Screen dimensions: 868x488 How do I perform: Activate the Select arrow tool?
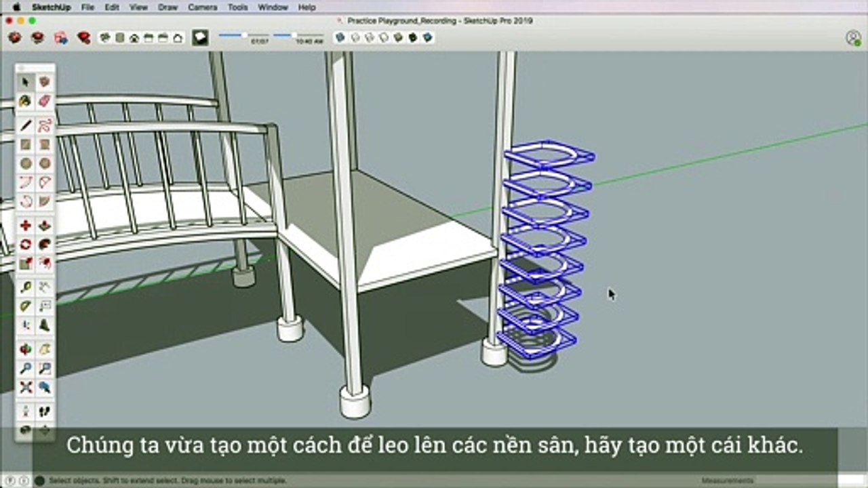[26, 82]
